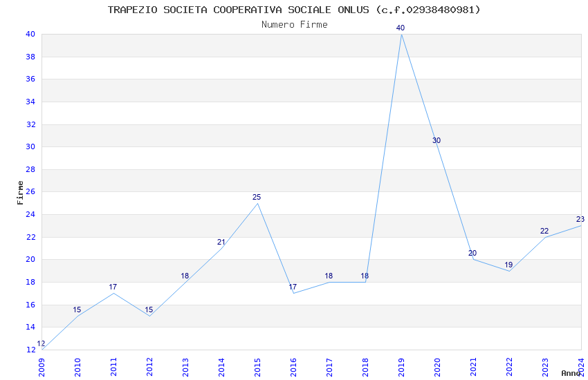Click data label 18 for 2013
This screenshot has width=588, height=380.
coord(185,276)
